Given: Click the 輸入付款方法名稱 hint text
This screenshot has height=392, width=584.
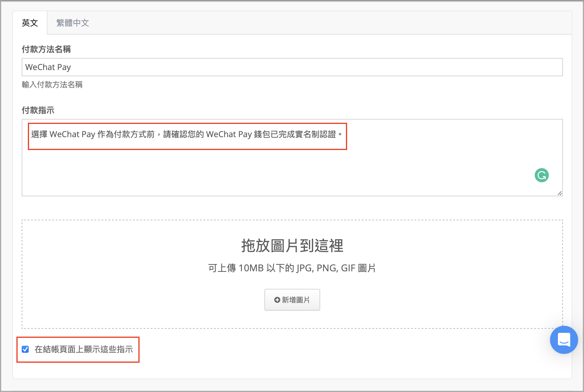Looking at the screenshot, I should (x=52, y=85).
